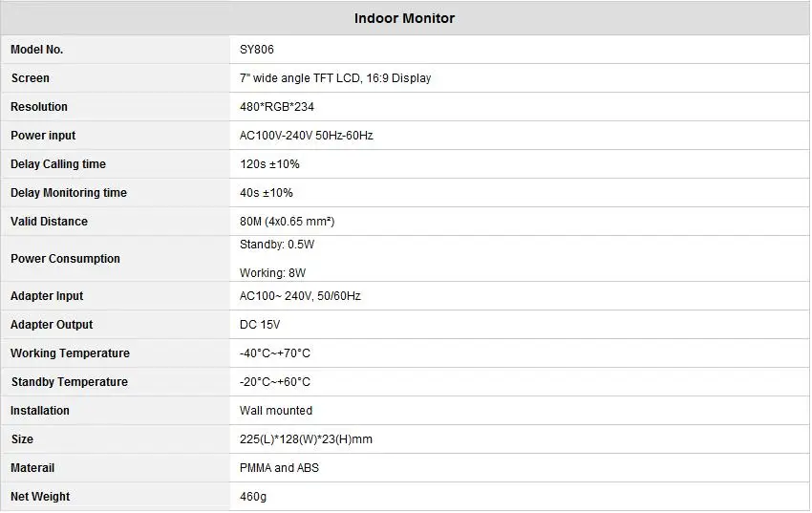
Task: Click the Standby: 0.5W text
Action: click(277, 245)
